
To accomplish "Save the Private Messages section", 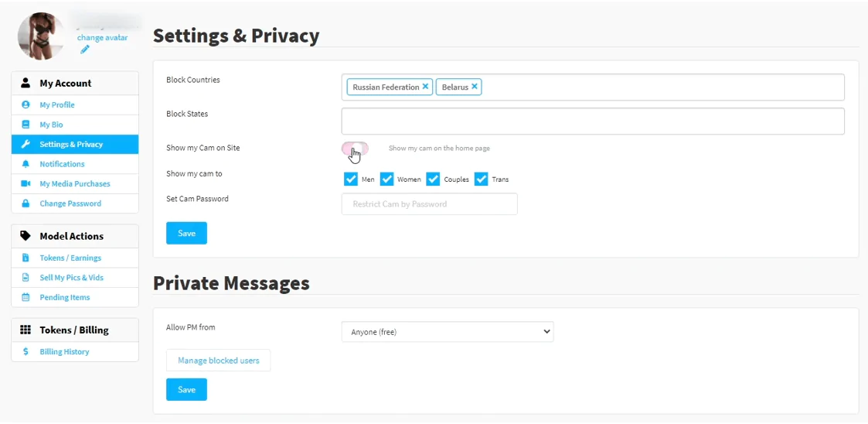I will [186, 390].
